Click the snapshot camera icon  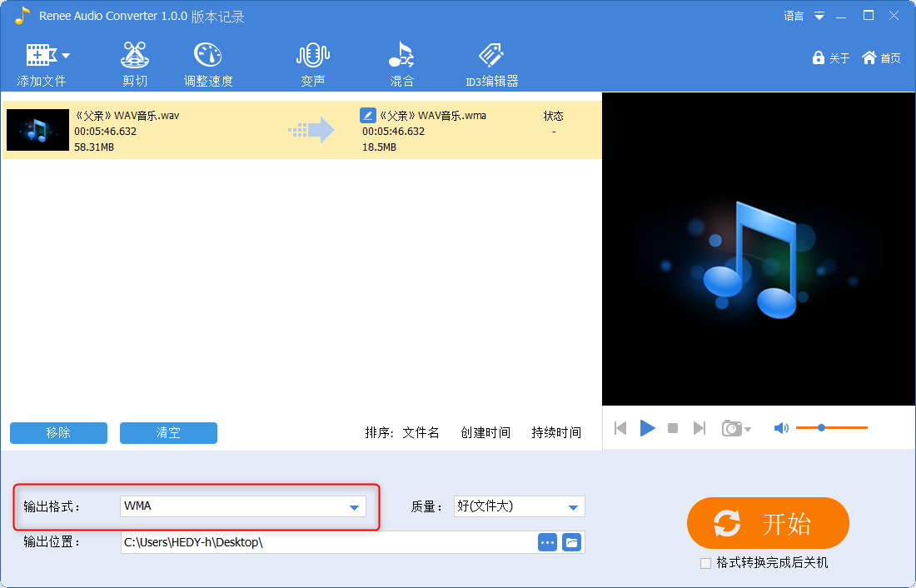click(732, 428)
